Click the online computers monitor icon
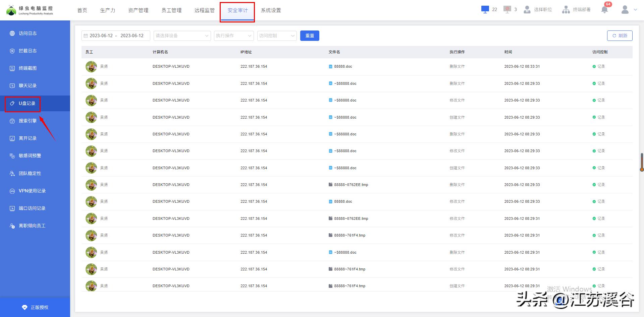Screen dimensions: 644x317 pos(485,10)
